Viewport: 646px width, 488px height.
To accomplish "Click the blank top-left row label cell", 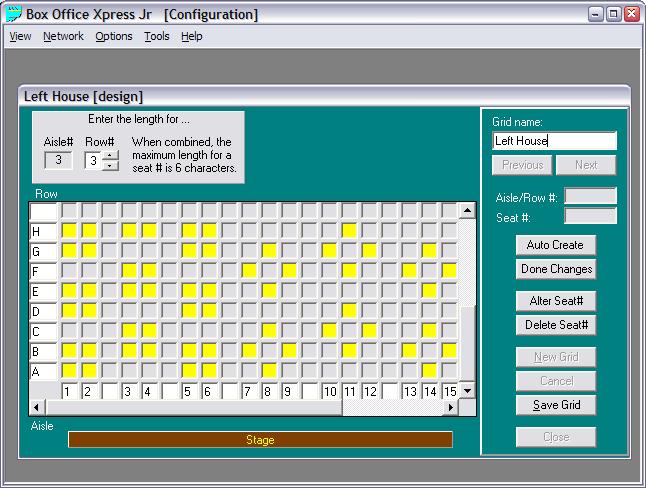I will (43, 211).
